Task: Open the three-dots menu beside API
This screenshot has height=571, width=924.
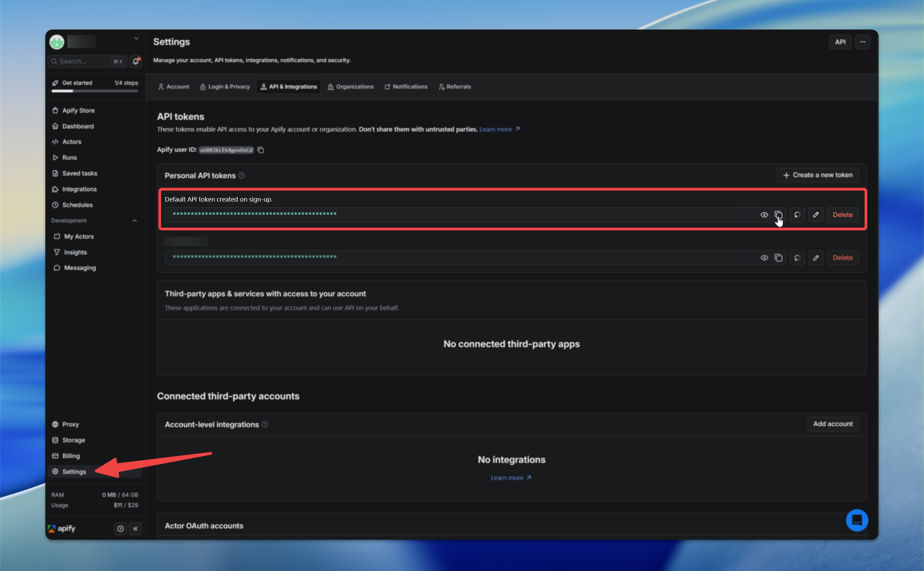Action: point(863,42)
